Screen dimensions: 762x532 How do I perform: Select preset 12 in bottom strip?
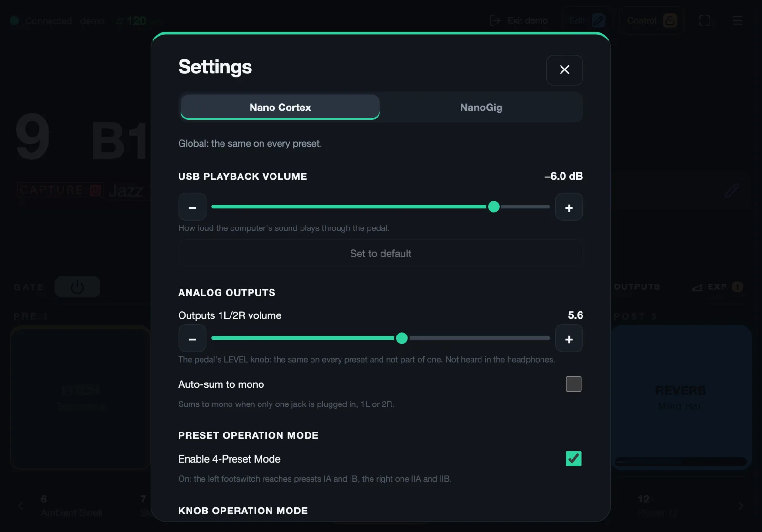click(657, 506)
